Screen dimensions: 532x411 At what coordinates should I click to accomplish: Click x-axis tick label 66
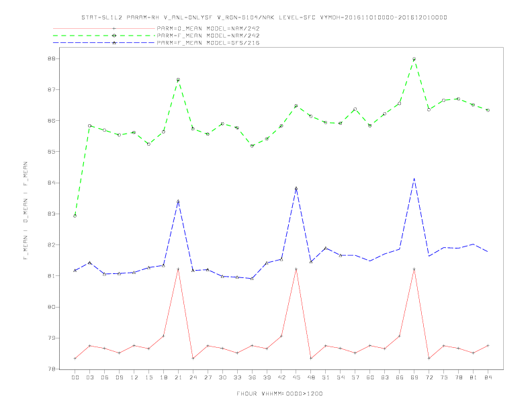[400, 377]
